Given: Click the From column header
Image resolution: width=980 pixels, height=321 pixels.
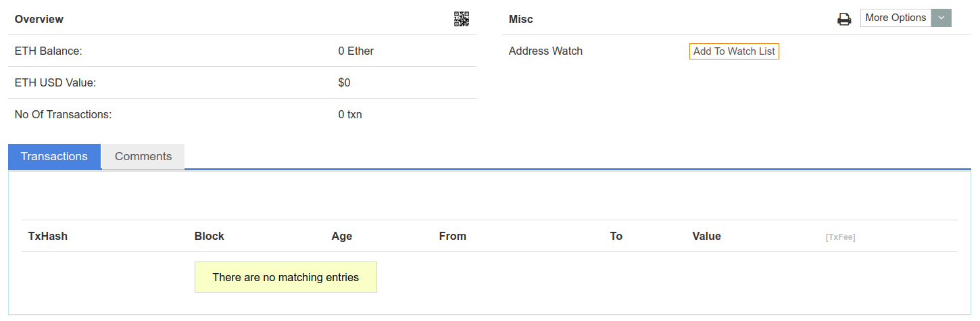Looking at the screenshot, I should click(x=453, y=237).
